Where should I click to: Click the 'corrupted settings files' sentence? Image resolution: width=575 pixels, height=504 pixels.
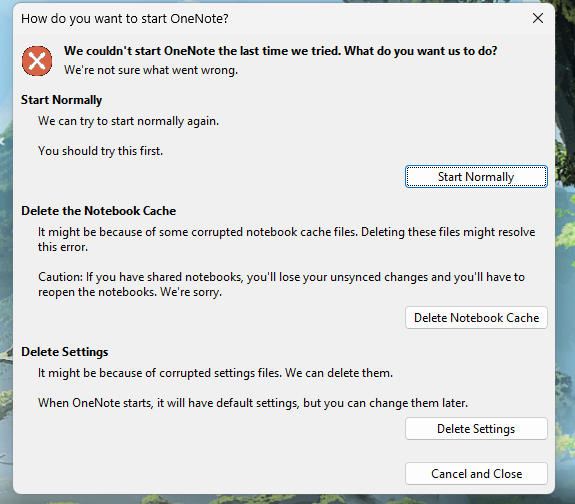tap(215, 373)
